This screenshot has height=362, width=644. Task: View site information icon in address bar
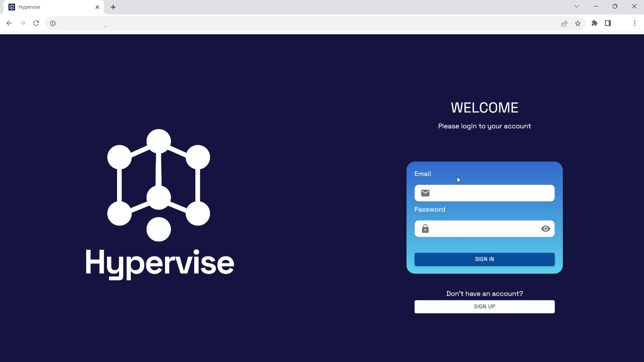(x=53, y=23)
